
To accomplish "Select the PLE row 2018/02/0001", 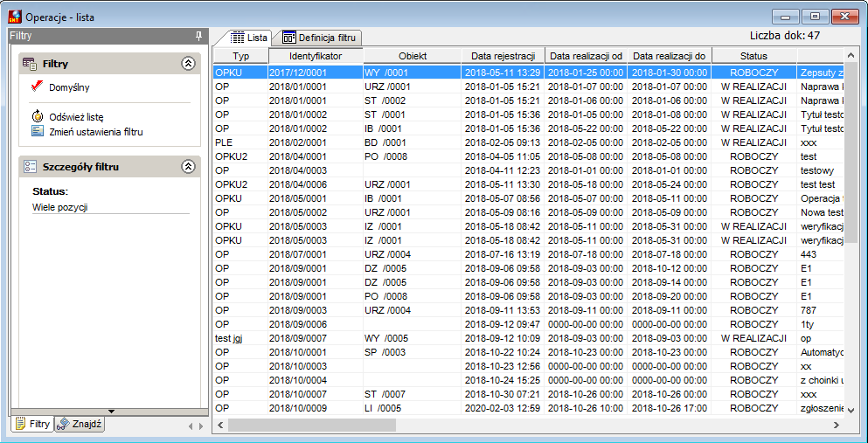I will pyautogui.click(x=528, y=142).
